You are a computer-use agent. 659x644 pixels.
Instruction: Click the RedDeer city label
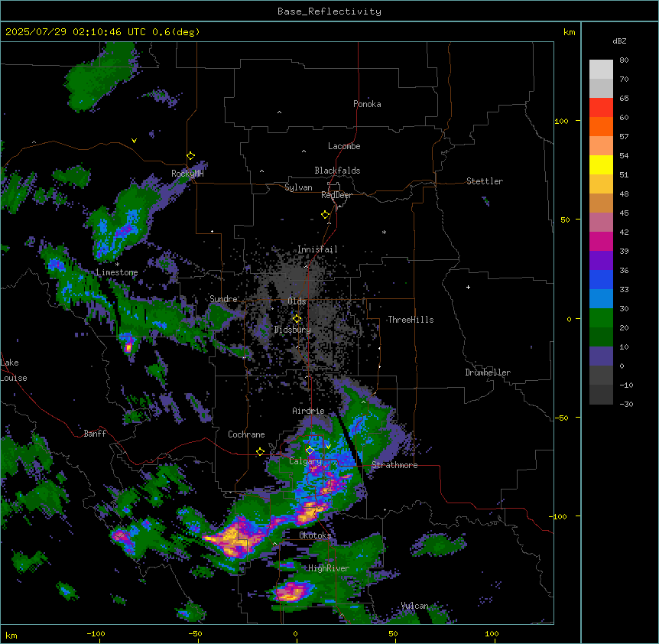tap(336, 195)
